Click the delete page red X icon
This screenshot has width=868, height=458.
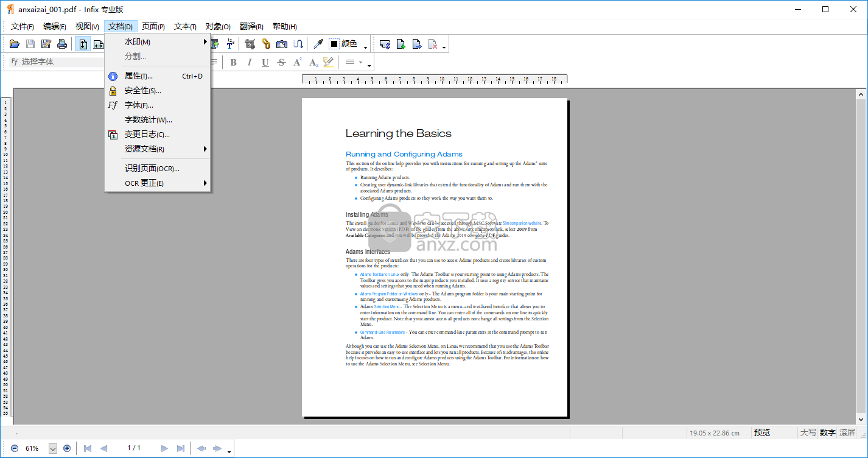pyautogui.click(x=433, y=44)
